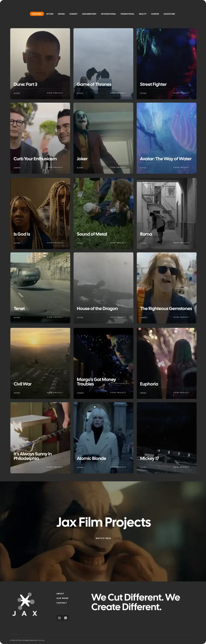Play the Watch Reel button
The image size is (206, 644).
click(x=103, y=538)
